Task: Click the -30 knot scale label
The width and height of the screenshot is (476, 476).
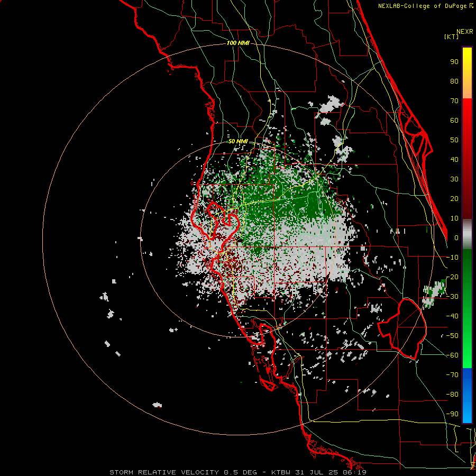Action: 452,297
